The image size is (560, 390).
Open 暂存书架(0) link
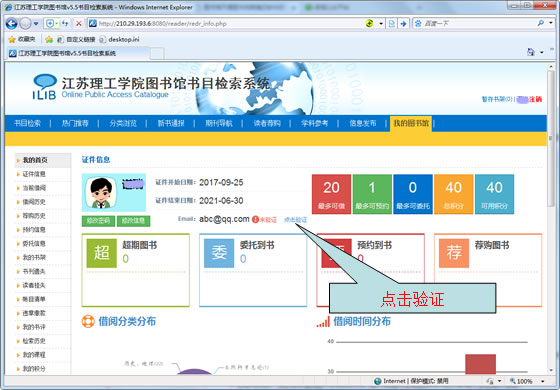[497, 99]
